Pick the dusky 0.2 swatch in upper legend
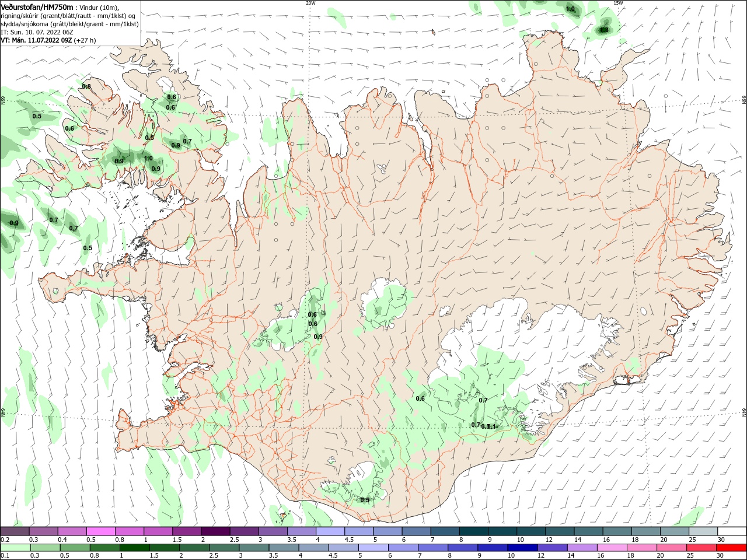The height and width of the screenshot is (560, 747). [15, 531]
